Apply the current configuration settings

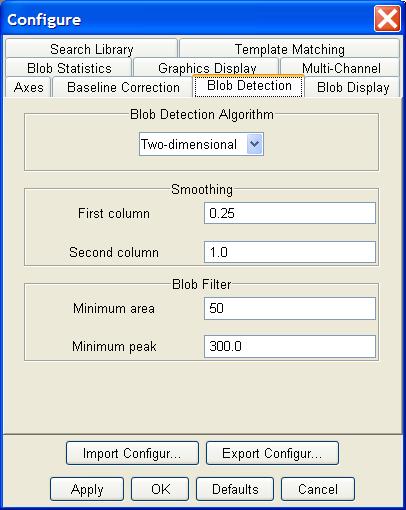tap(87, 489)
